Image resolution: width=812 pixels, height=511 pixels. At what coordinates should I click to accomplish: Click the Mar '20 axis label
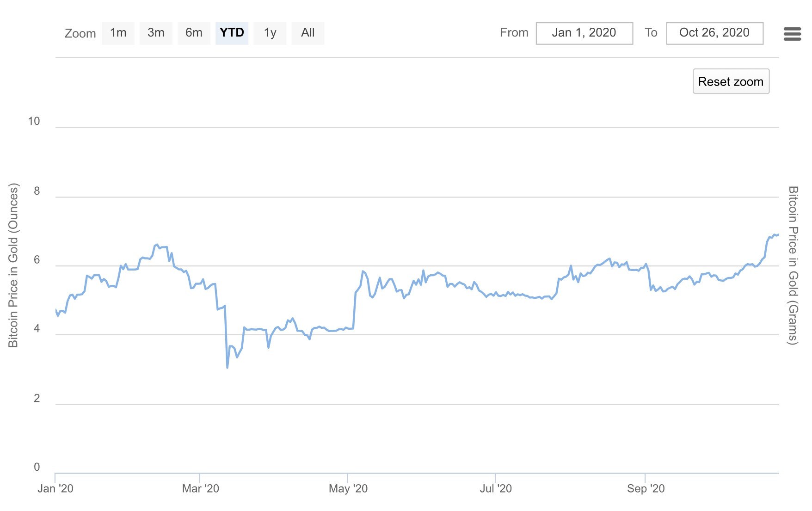pos(200,489)
